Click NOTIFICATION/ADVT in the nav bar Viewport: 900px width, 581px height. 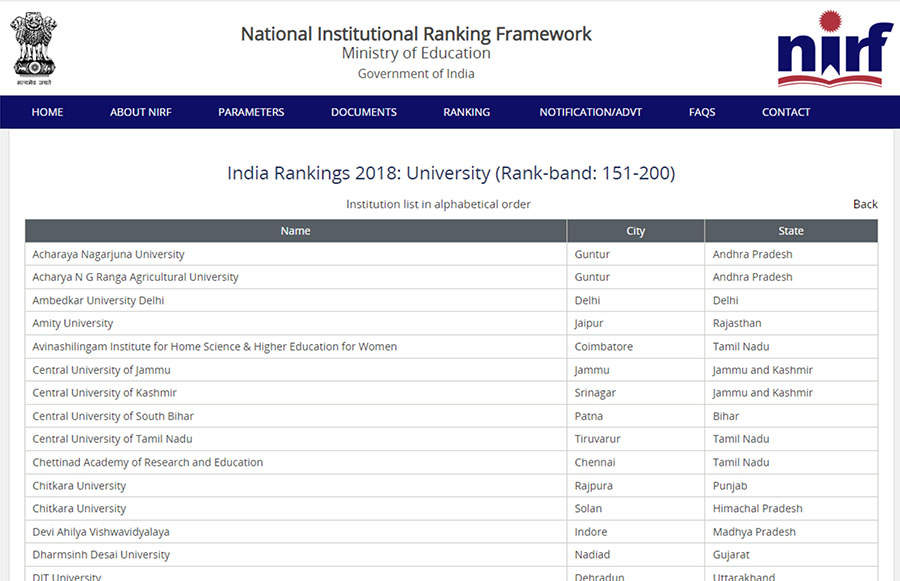tap(591, 112)
